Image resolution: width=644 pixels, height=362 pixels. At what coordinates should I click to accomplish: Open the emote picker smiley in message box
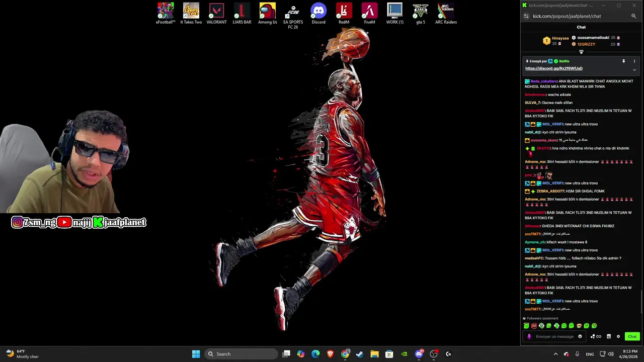(580, 336)
